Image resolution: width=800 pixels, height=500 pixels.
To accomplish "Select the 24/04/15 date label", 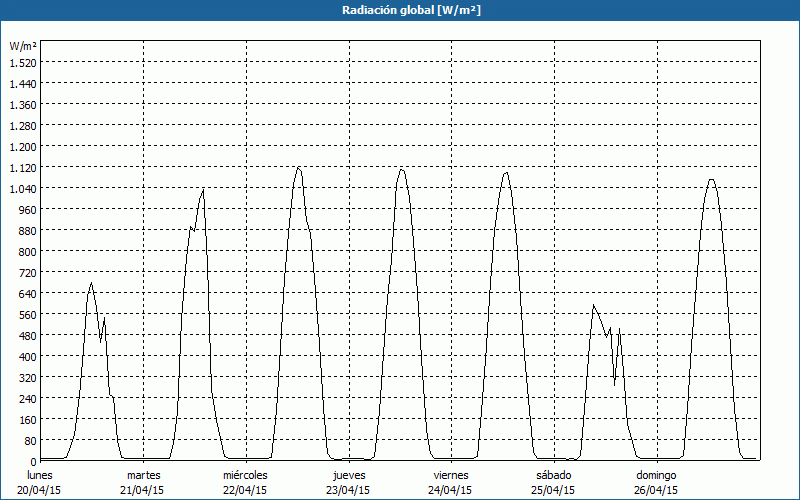I will tap(451, 490).
